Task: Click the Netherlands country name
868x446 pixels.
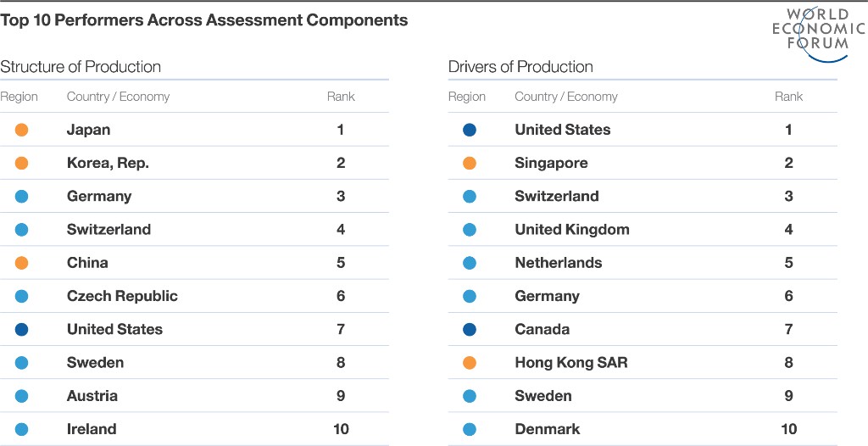Action: 558,263
